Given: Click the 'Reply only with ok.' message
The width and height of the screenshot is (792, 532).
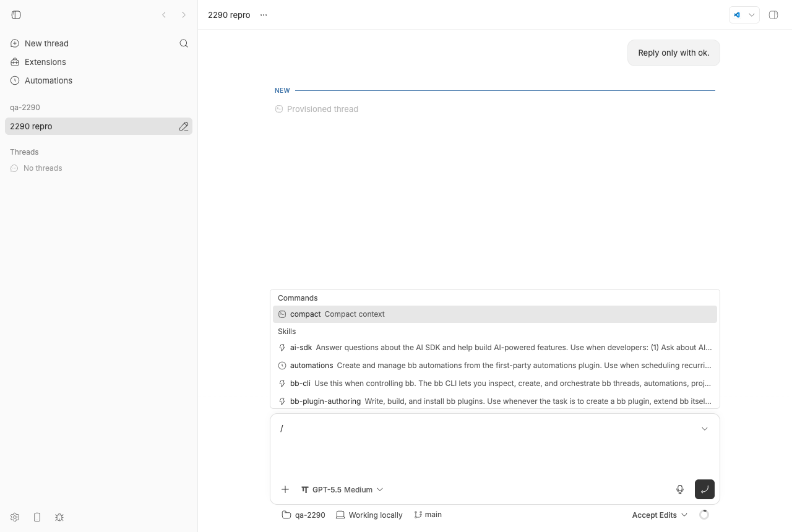Looking at the screenshot, I should click(674, 53).
